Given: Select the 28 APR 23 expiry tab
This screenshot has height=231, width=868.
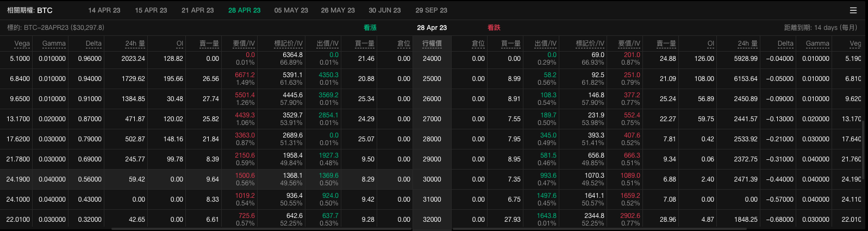Looking at the screenshot, I should [245, 10].
